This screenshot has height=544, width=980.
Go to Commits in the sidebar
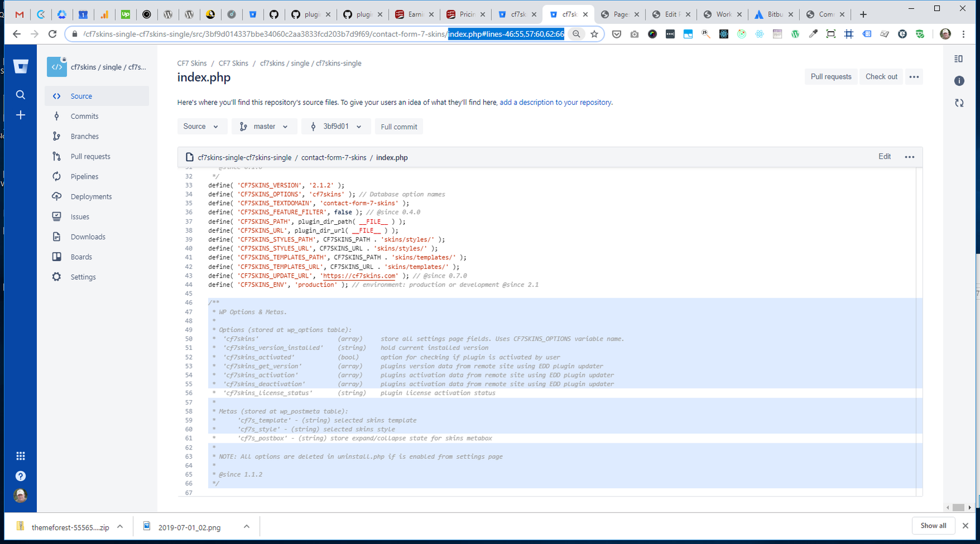[x=85, y=116]
